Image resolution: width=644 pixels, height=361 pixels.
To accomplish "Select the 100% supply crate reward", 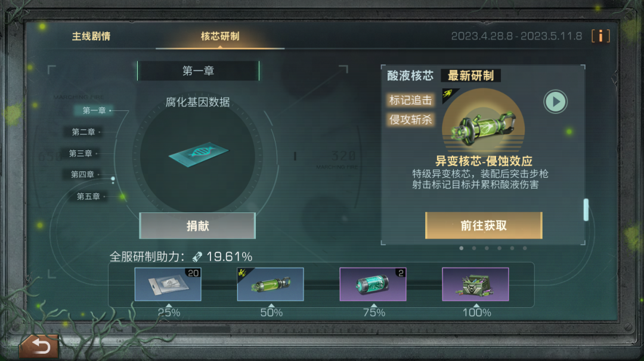I will (475, 284).
